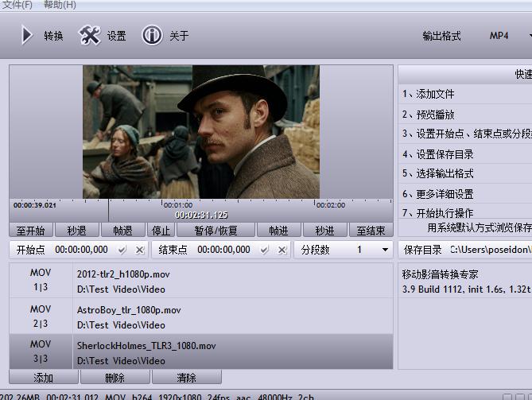This screenshot has width=532, height=400.
Task: Open the 帮助(H) menu
Action: (60, 5)
